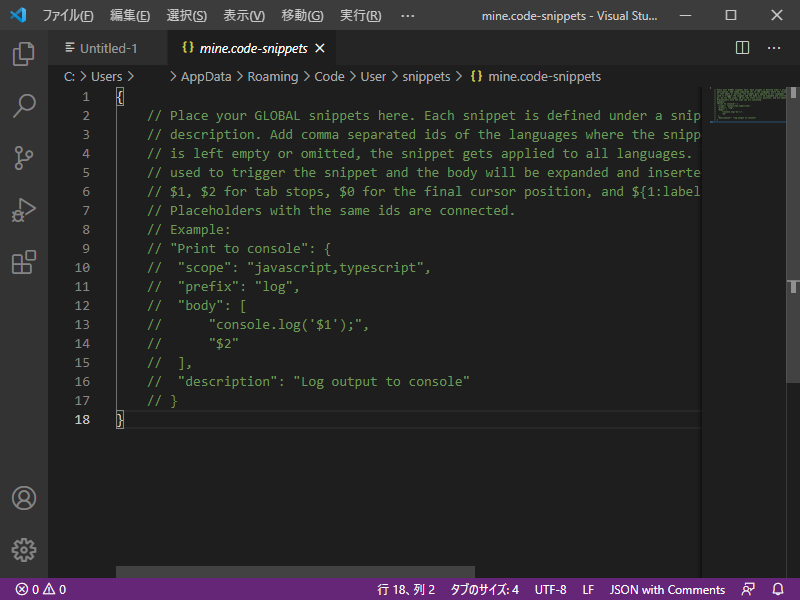Click line number 1 in gutter

[86, 96]
